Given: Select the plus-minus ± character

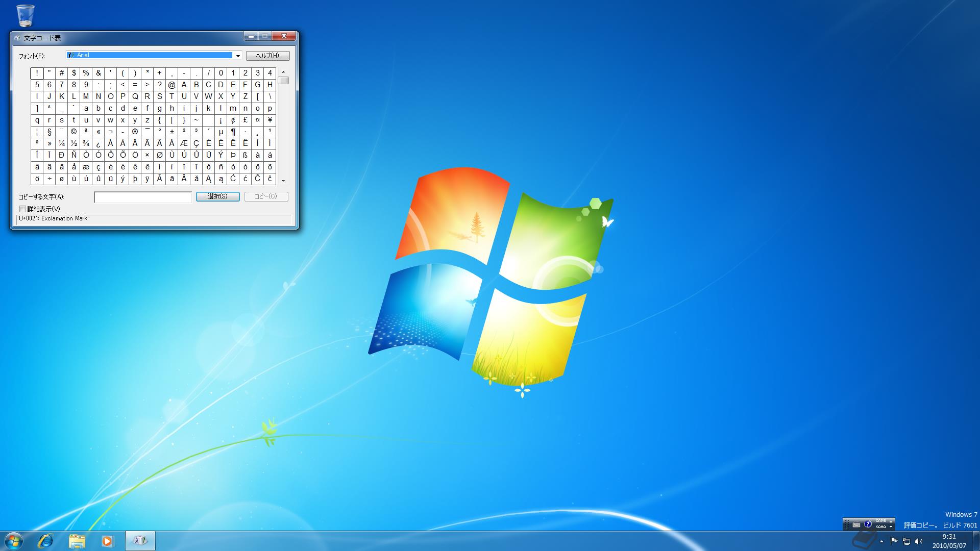Looking at the screenshot, I should coord(172,132).
